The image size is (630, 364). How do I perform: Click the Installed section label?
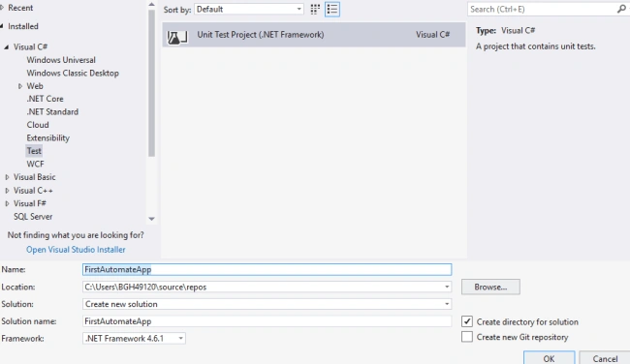coord(23,26)
